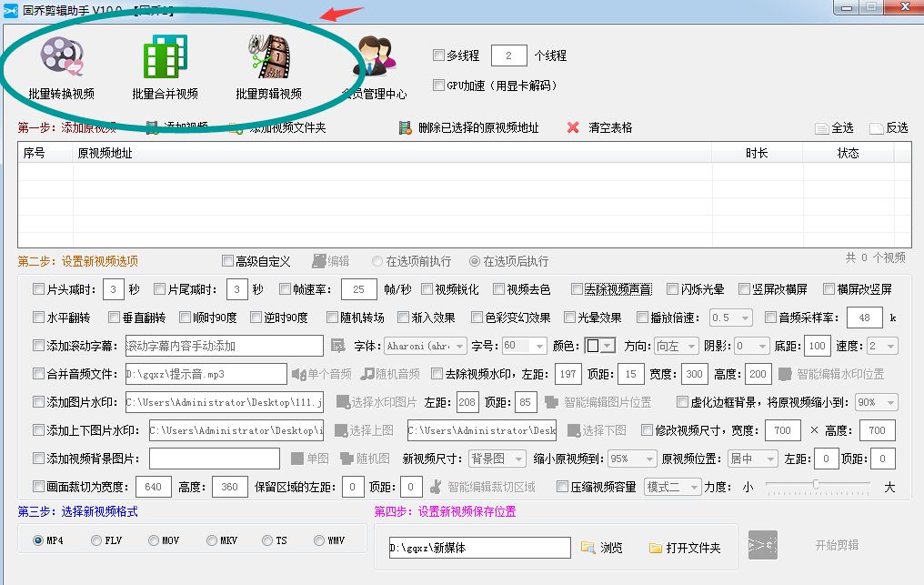Open the 缩小原视频到 dropdown 95%

632,459
